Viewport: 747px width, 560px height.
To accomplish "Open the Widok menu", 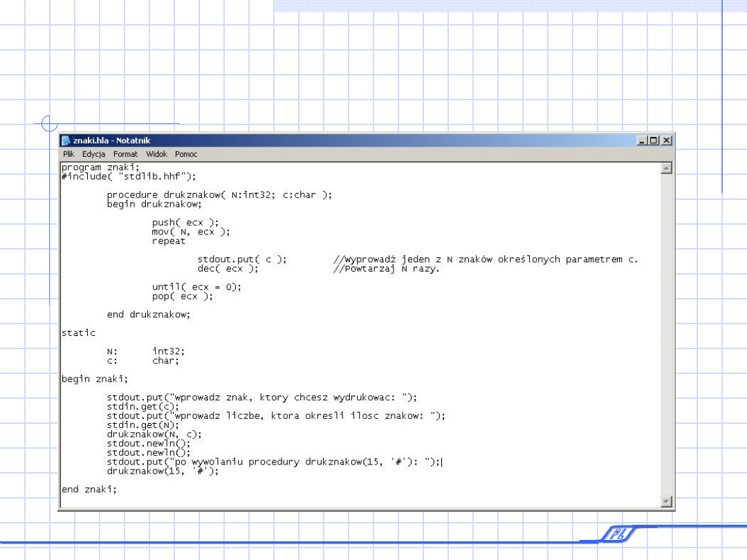I will tap(156, 154).
